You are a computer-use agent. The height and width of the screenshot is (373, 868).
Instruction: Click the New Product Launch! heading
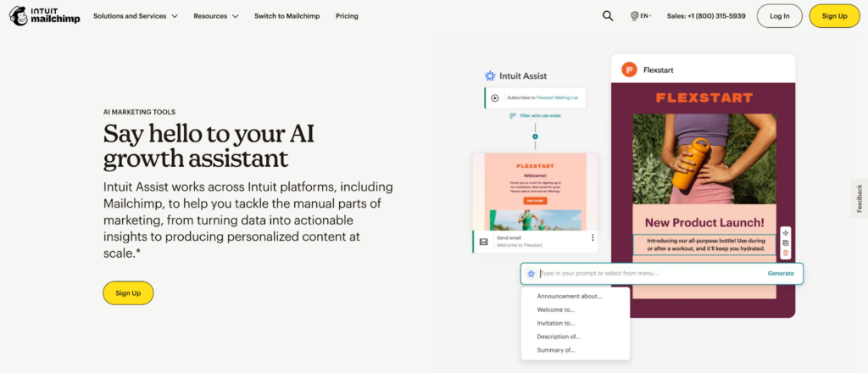pyautogui.click(x=704, y=222)
